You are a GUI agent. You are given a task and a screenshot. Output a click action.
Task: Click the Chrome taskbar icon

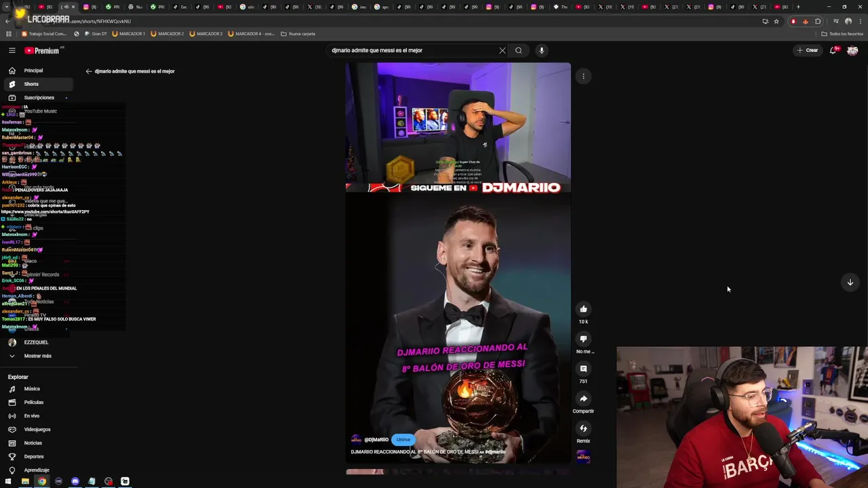pos(42,481)
